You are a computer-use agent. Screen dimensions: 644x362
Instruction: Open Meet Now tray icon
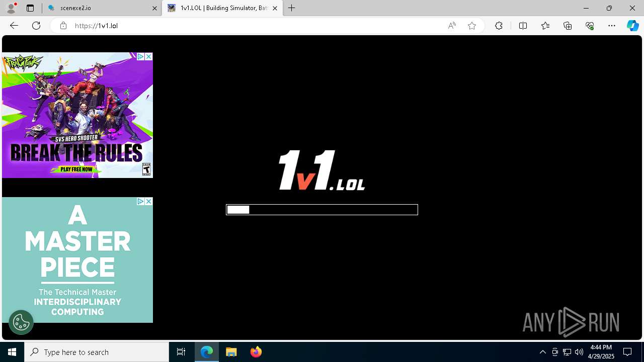tap(555, 352)
